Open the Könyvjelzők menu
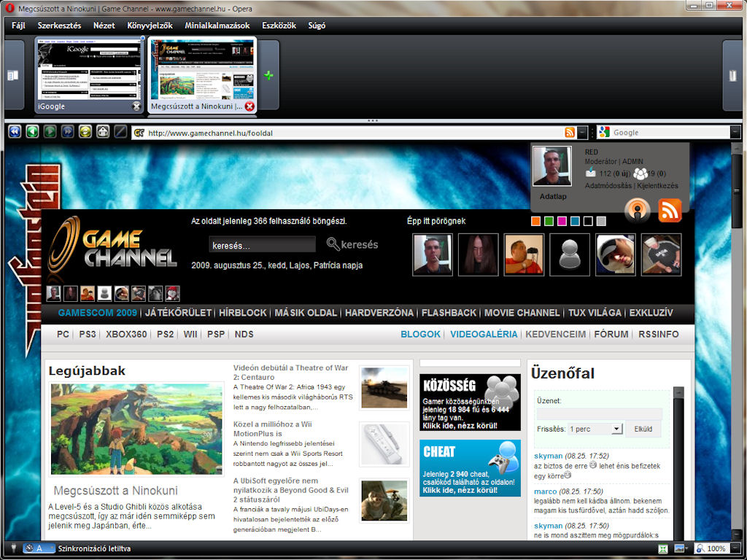The height and width of the screenshot is (560, 747). 150,26
